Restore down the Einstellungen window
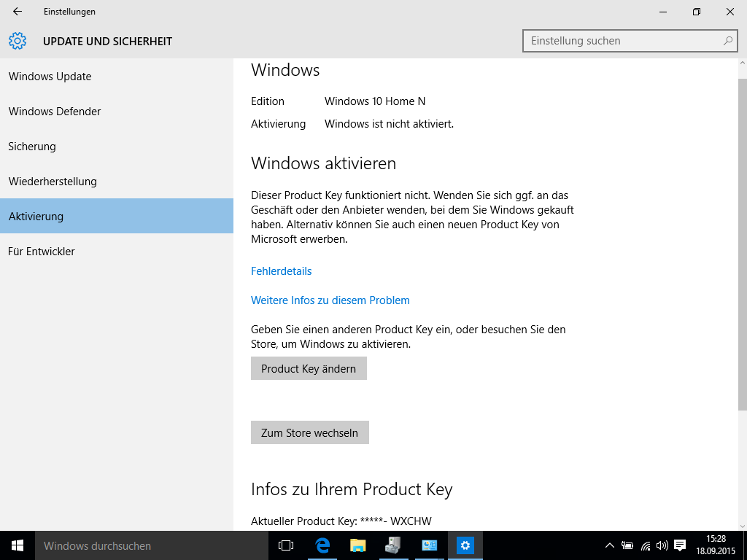747x560 pixels. click(x=697, y=12)
